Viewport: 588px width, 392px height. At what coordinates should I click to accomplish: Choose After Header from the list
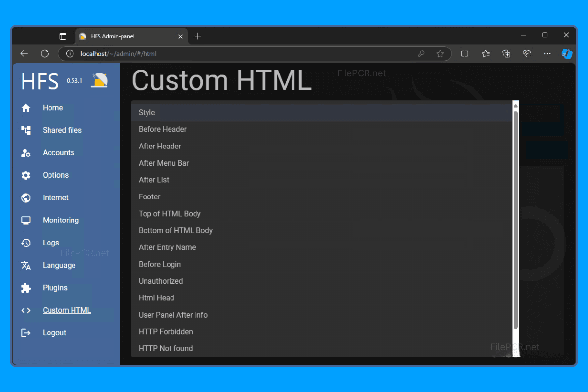click(321, 146)
